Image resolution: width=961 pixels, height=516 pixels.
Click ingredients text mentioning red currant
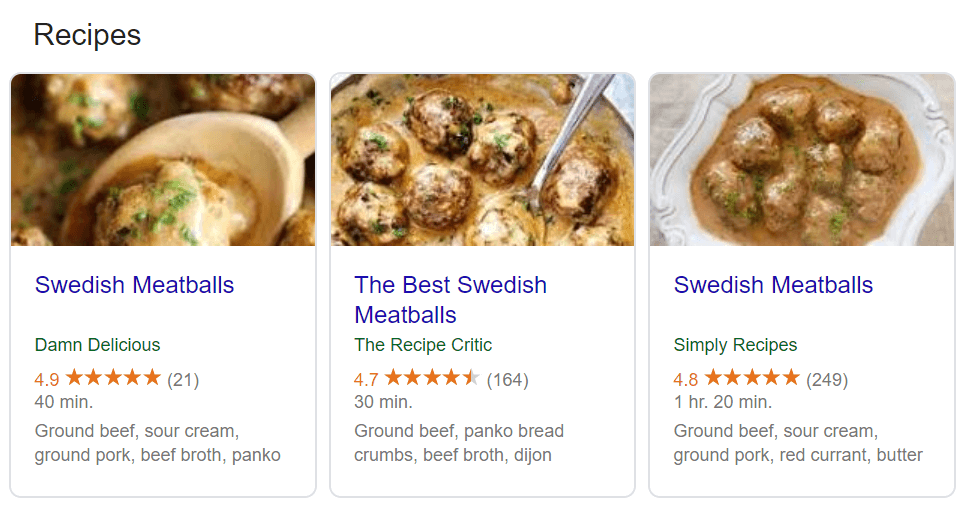point(797,444)
